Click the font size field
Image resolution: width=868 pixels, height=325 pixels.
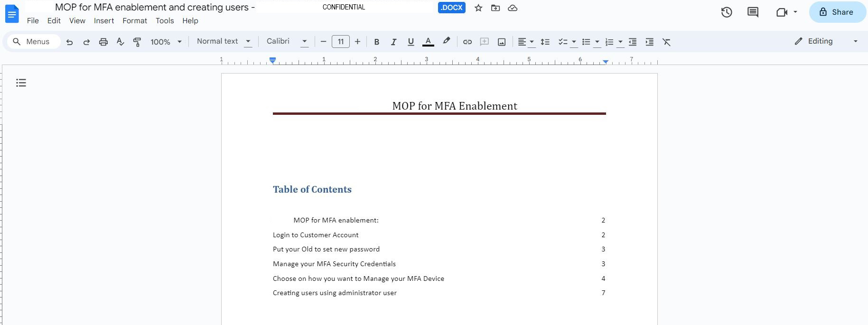(341, 42)
